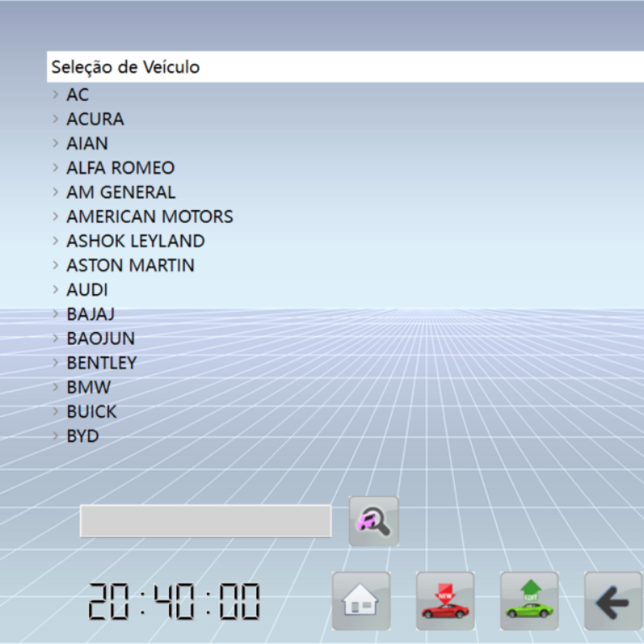The width and height of the screenshot is (644, 644).
Task: Select ASTON MARTIN in the list
Action: [130, 266]
